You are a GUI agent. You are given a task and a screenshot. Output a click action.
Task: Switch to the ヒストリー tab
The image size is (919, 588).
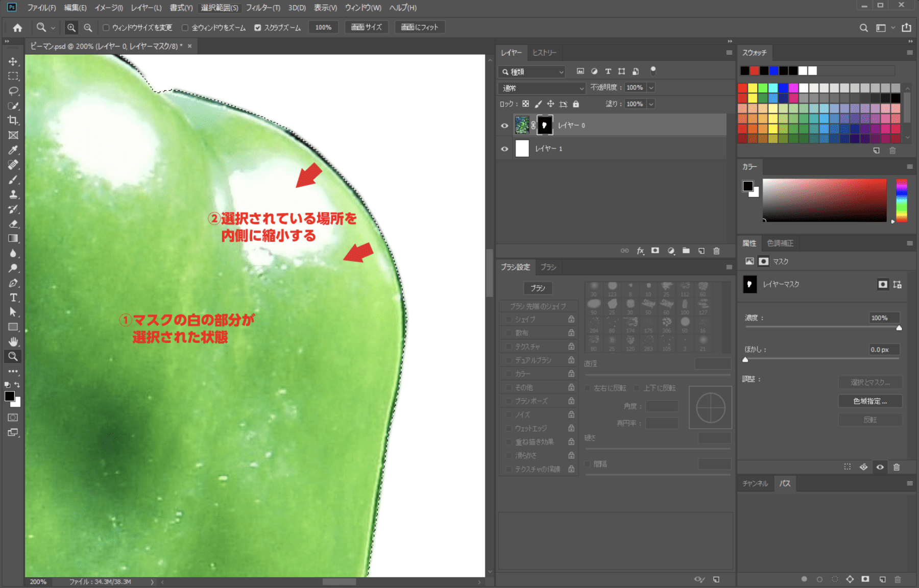point(544,53)
